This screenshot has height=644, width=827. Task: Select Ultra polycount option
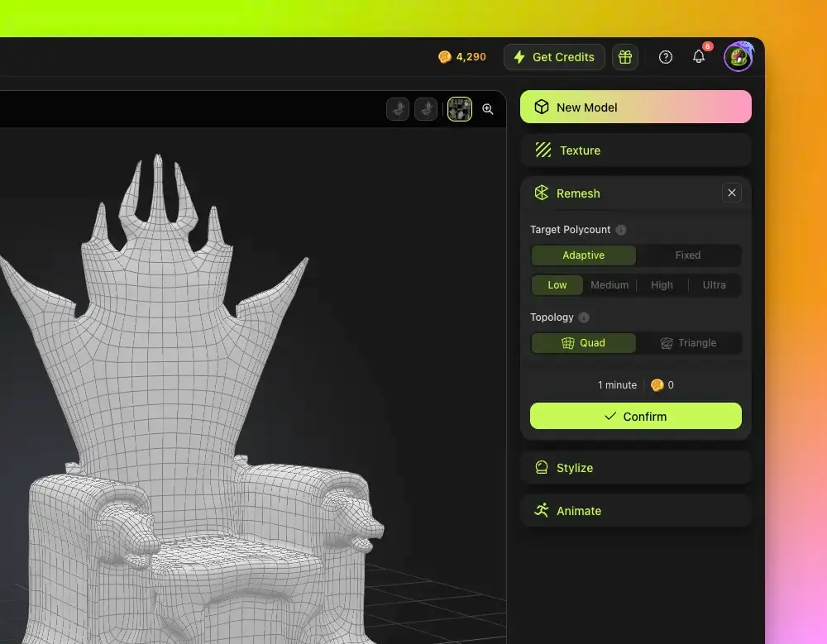[x=714, y=284]
